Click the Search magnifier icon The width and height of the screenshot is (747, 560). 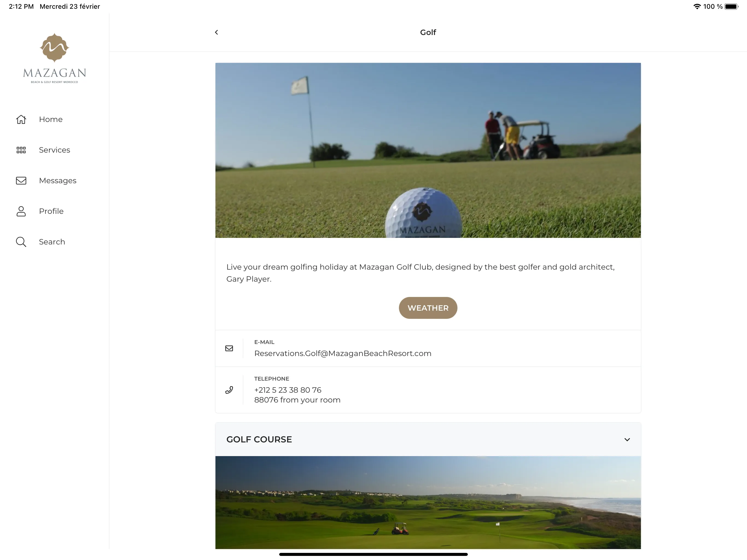(21, 242)
